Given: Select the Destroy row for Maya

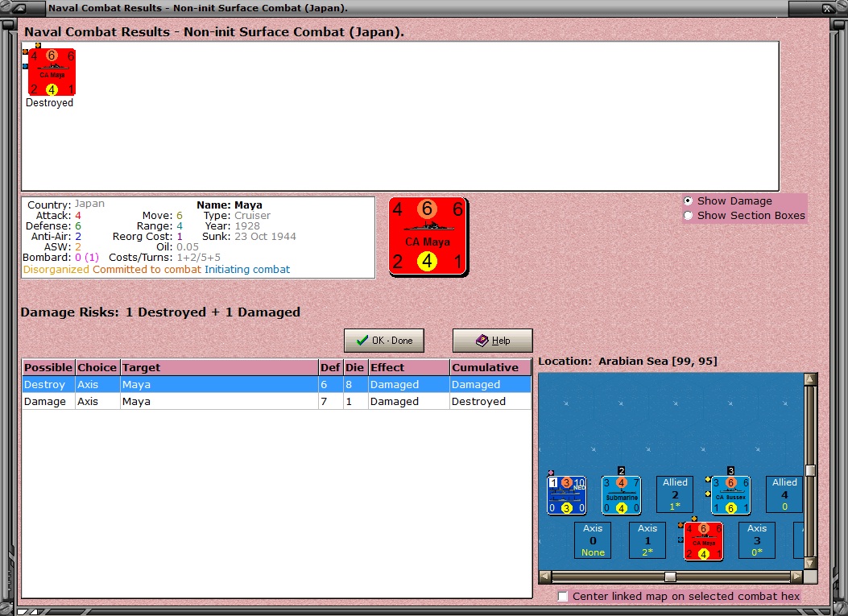Looking at the screenshot, I should pyautogui.click(x=276, y=385).
